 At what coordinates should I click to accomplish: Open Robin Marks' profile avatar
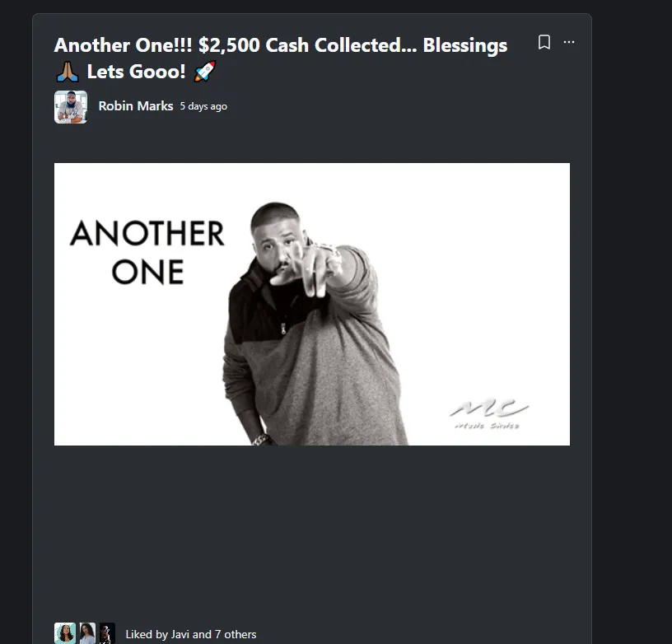pos(71,107)
